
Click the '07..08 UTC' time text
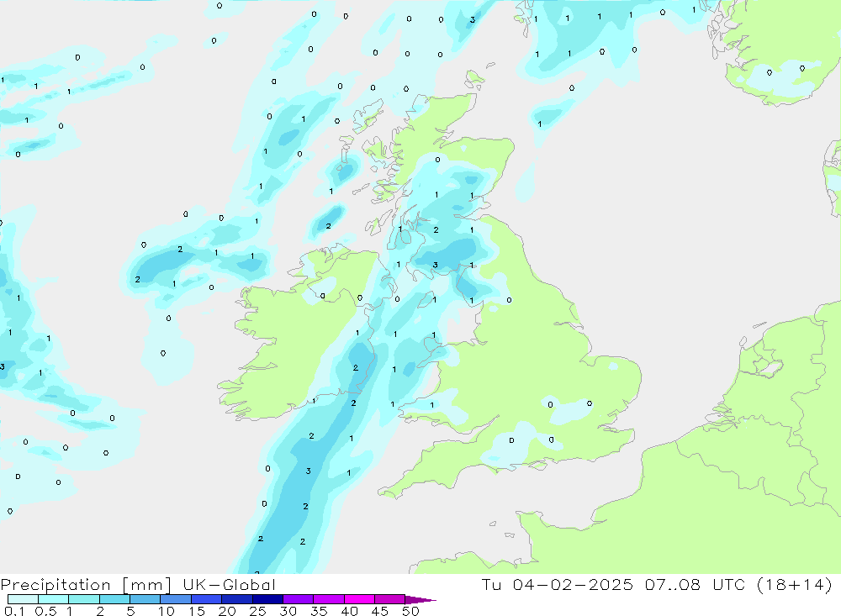(696, 584)
